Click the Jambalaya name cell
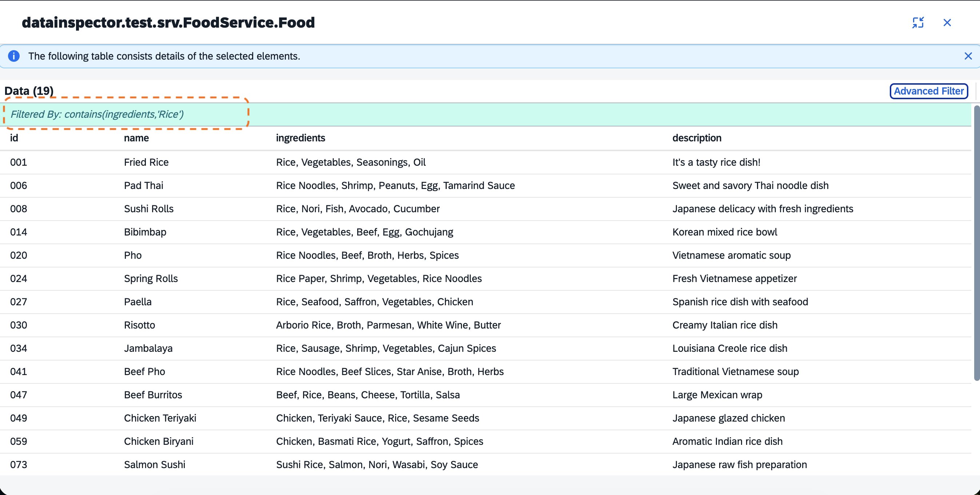The image size is (980, 495). (x=148, y=348)
